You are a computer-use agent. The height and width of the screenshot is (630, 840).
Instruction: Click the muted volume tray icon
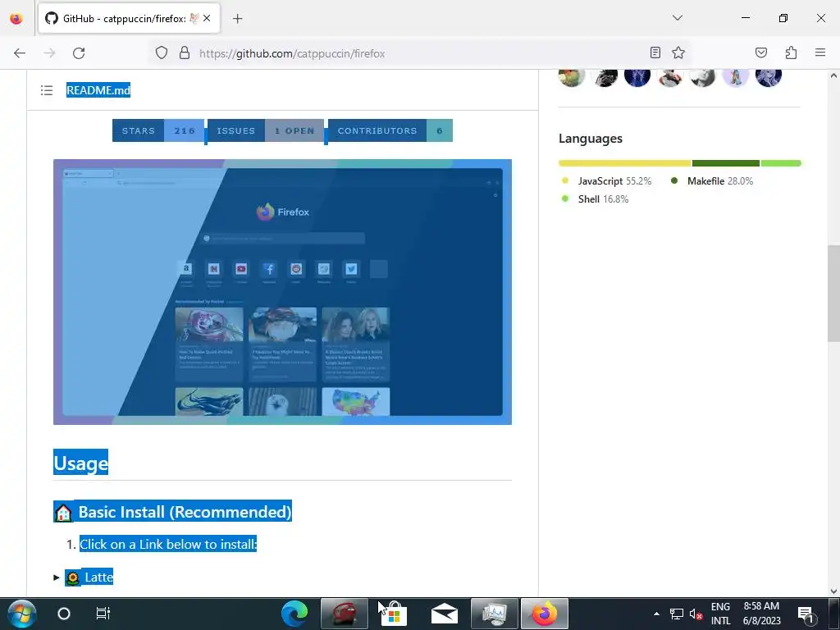click(x=696, y=614)
